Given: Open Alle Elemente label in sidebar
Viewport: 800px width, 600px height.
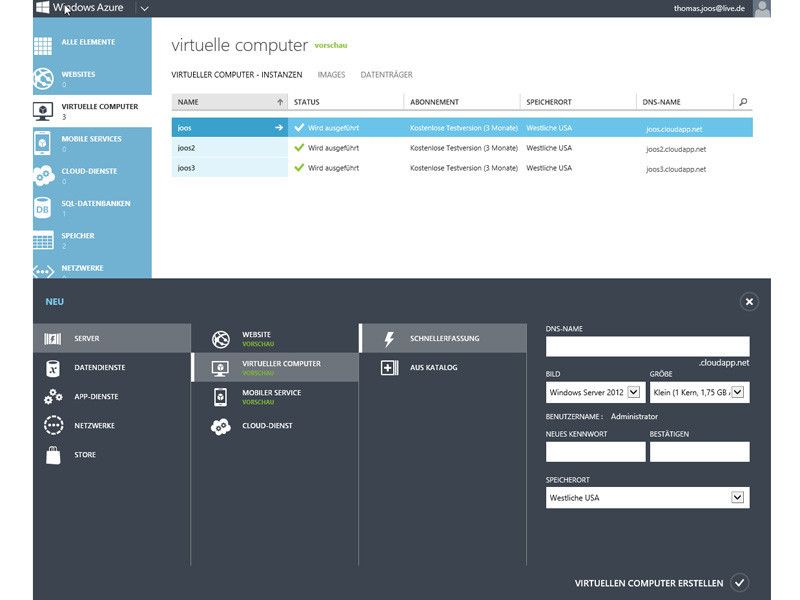Looking at the screenshot, I should point(88,42).
